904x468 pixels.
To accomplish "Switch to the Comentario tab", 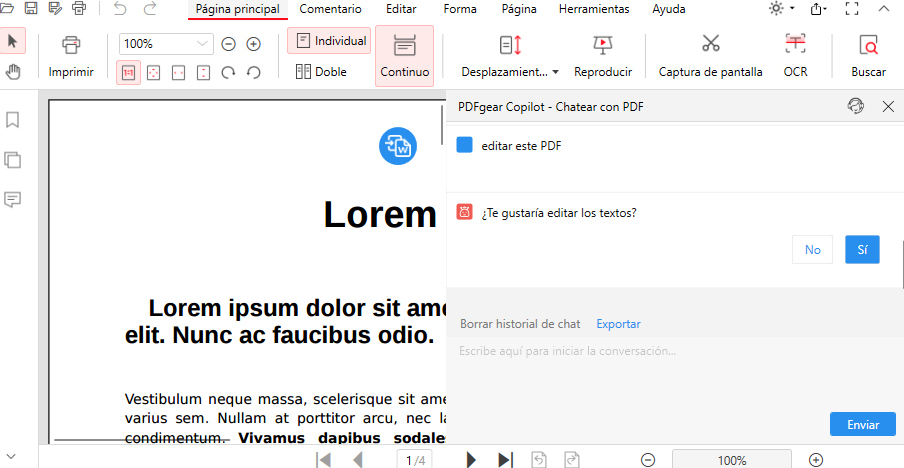I will coord(330,9).
